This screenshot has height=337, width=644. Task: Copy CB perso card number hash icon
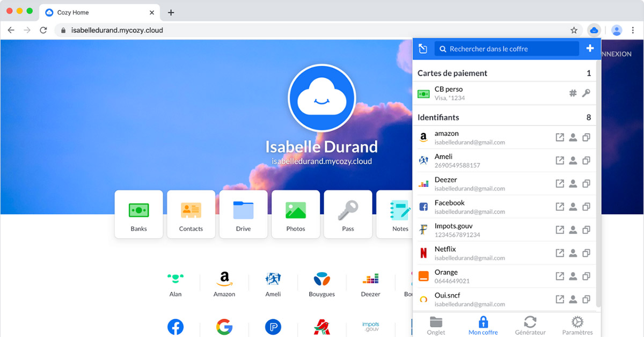[573, 93]
